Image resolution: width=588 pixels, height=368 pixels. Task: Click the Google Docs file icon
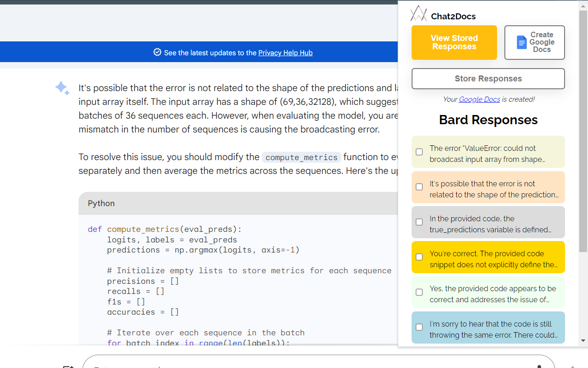(521, 42)
